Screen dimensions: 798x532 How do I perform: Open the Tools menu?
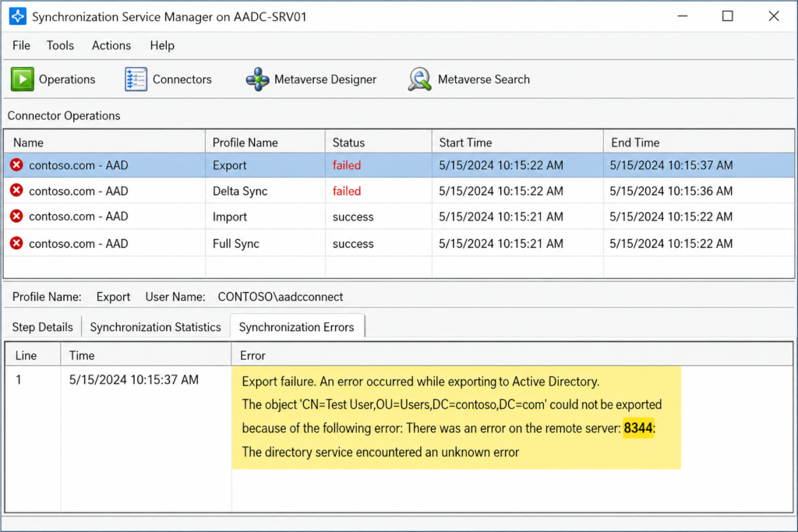60,46
